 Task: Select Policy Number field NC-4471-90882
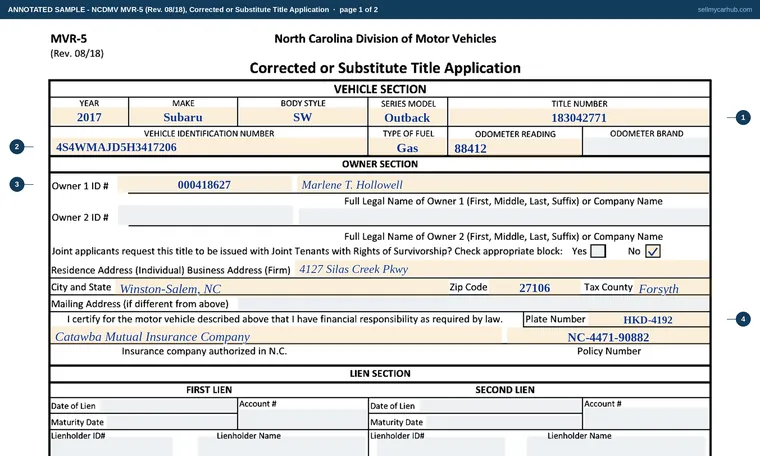(x=608, y=337)
